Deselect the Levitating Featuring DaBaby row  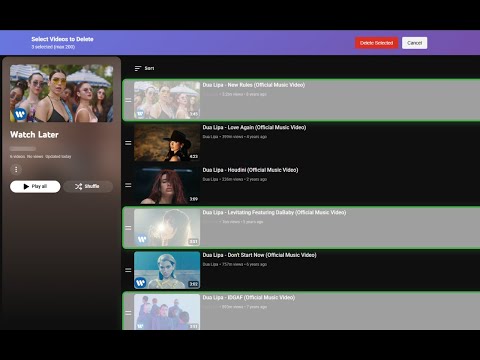pos(301,228)
